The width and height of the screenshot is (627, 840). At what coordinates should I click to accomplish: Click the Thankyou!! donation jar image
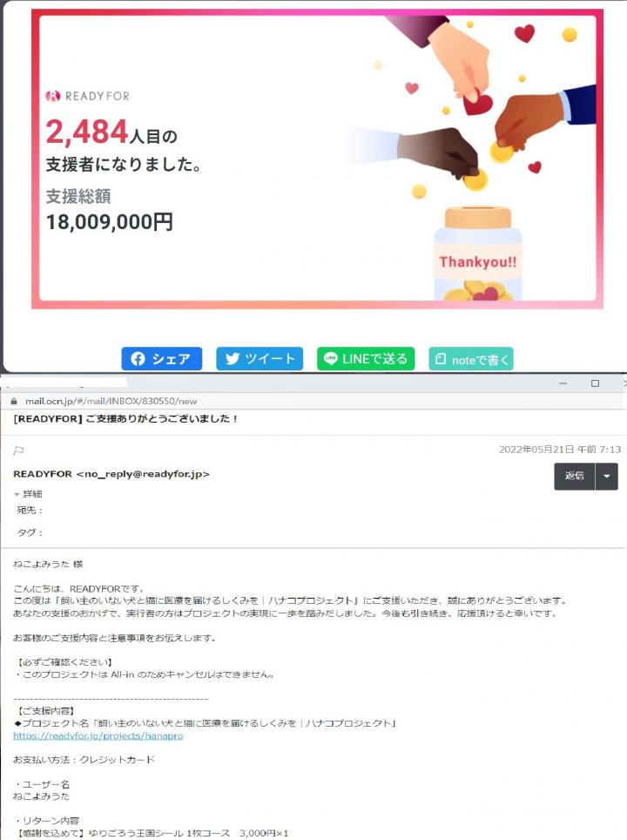point(477,254)
